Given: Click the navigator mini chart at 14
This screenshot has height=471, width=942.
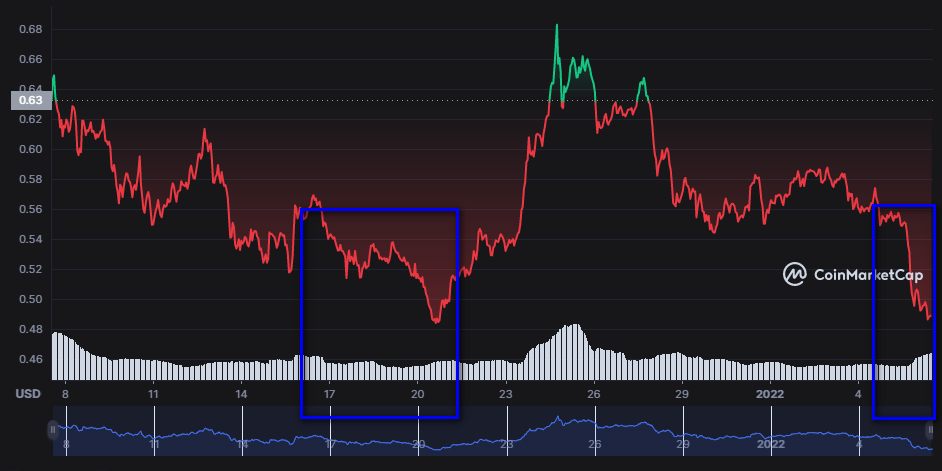Looking at the screenshot, I should (242, 445).
